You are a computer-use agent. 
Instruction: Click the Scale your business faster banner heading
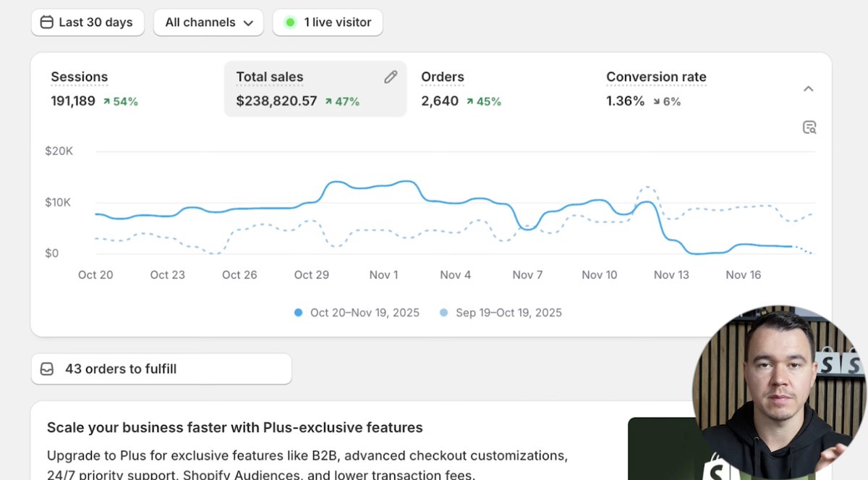234,427
